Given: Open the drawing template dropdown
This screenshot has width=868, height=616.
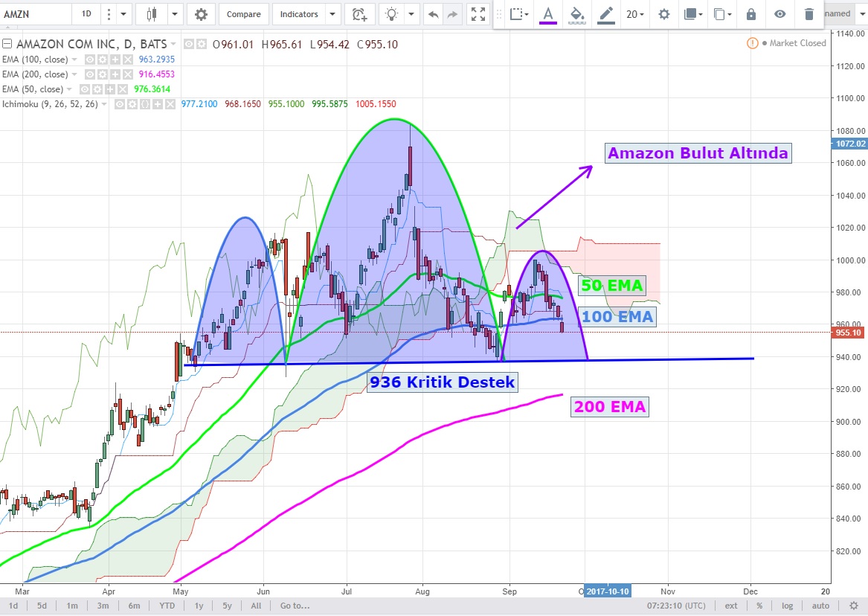Looking at the screenshot, I should point(518,14).
